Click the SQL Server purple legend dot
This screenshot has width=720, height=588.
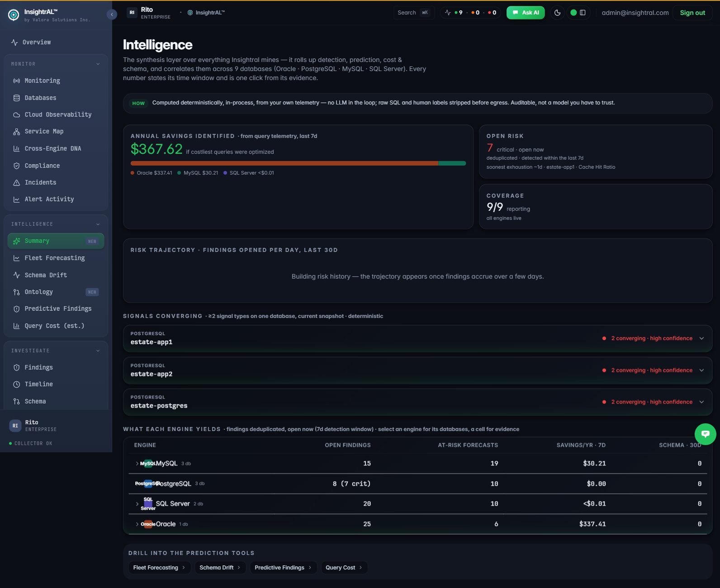[x=225, y=173]
